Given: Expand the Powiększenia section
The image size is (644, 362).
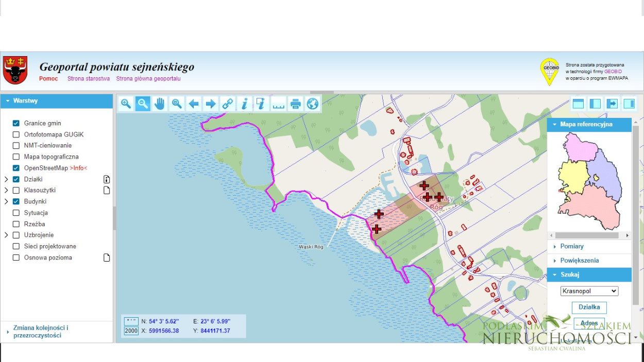Looking at the screenshot, I should [x=589, y=261].
